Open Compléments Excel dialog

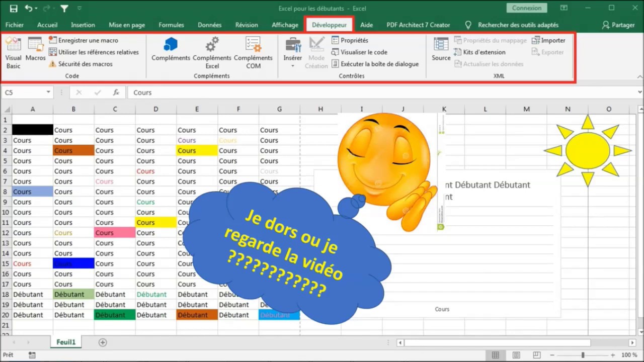click(x=212, y=53)
